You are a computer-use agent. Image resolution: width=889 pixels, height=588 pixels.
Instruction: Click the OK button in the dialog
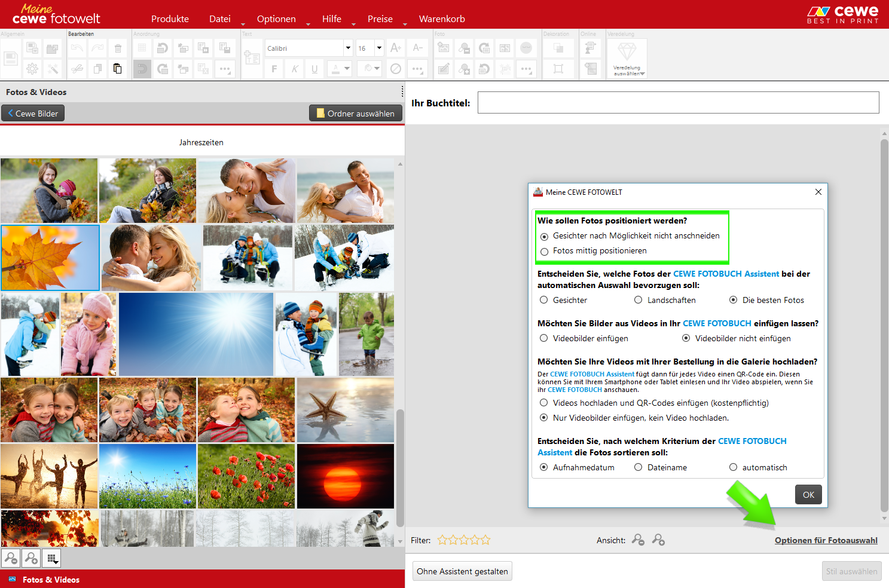[x=808, y=495]
